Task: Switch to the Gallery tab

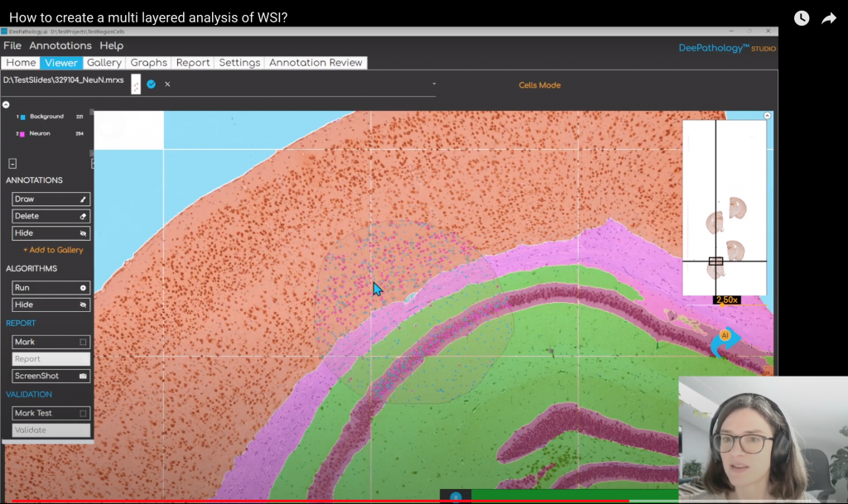Action: tap(104, 63)
